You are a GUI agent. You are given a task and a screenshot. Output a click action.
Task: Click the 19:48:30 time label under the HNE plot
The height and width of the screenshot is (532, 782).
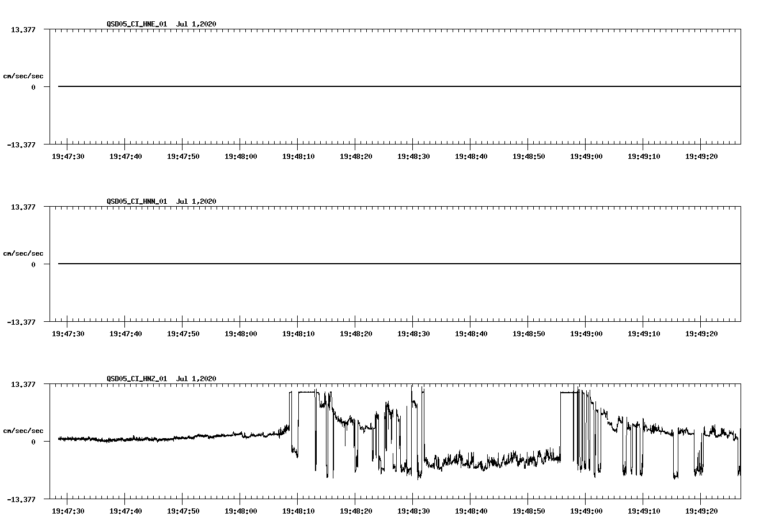point(413,157)
